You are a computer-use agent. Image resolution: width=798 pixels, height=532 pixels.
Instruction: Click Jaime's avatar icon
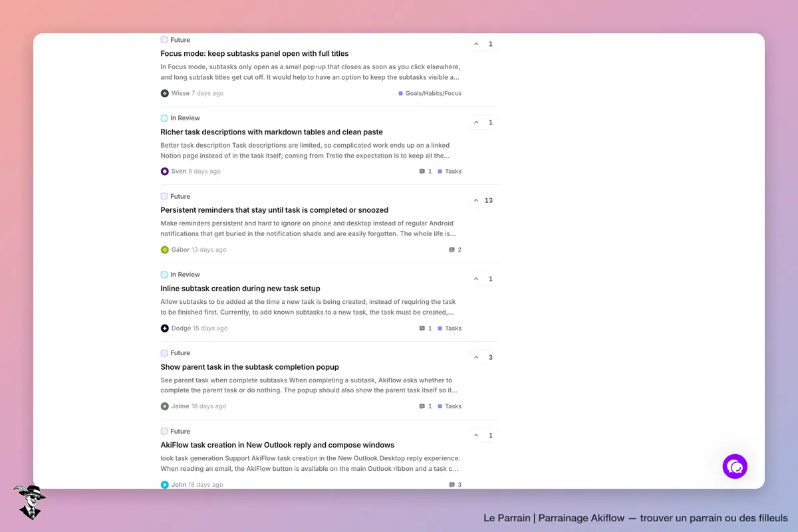(x=165, y=406)
